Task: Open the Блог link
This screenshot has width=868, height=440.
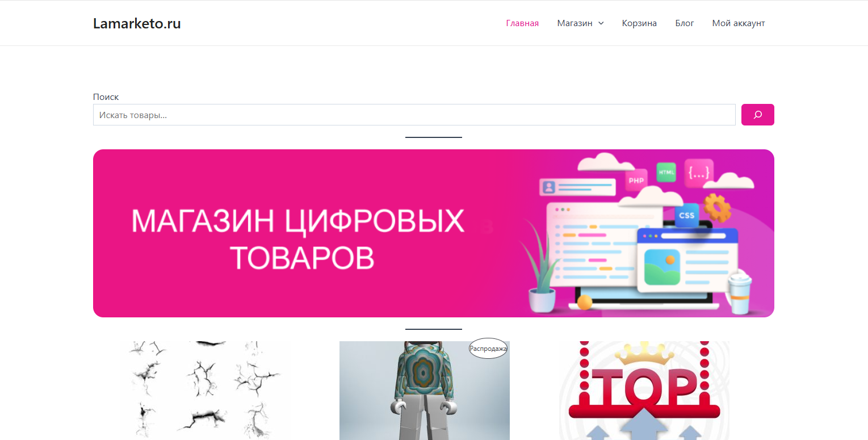Action: 685,23
